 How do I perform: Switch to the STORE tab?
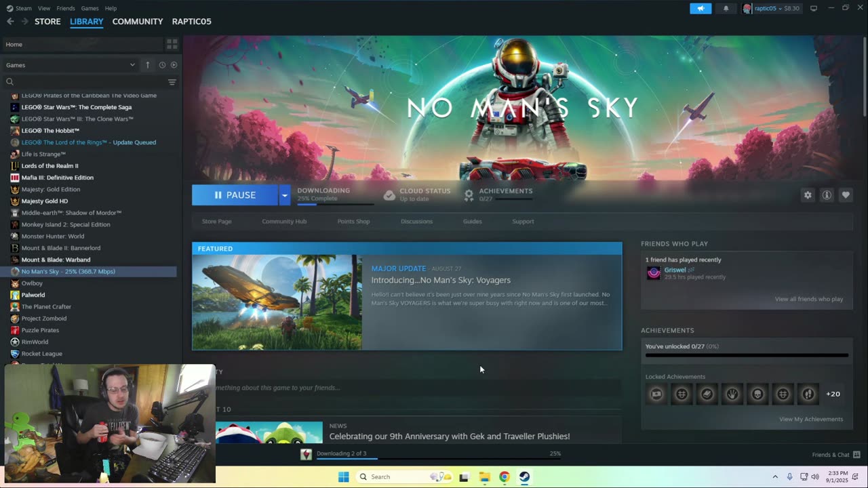coord(47,22)
